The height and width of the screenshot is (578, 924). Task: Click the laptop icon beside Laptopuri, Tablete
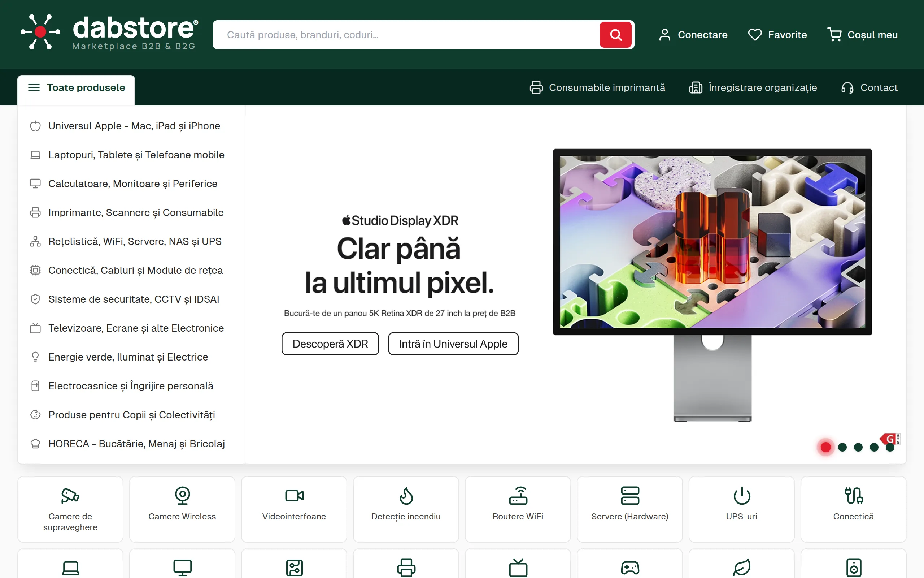[35, 155]
